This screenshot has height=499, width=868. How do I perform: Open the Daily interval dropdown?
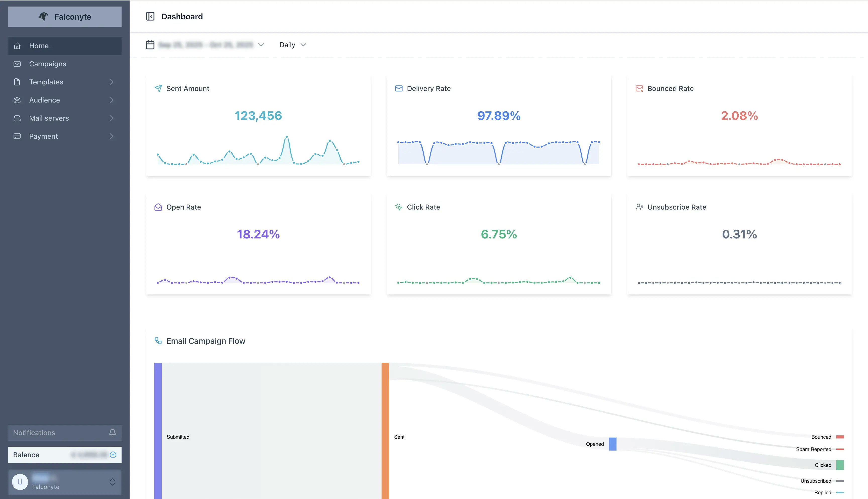click(293, 45)
